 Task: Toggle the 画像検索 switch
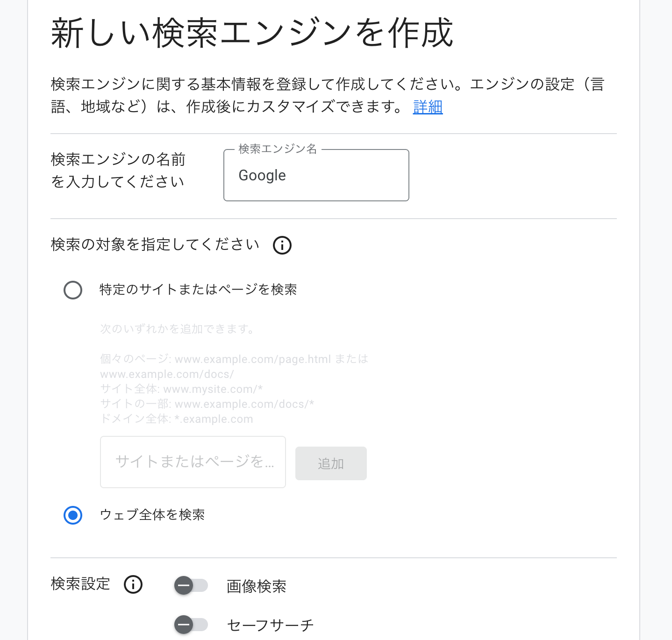coord(191,585)
